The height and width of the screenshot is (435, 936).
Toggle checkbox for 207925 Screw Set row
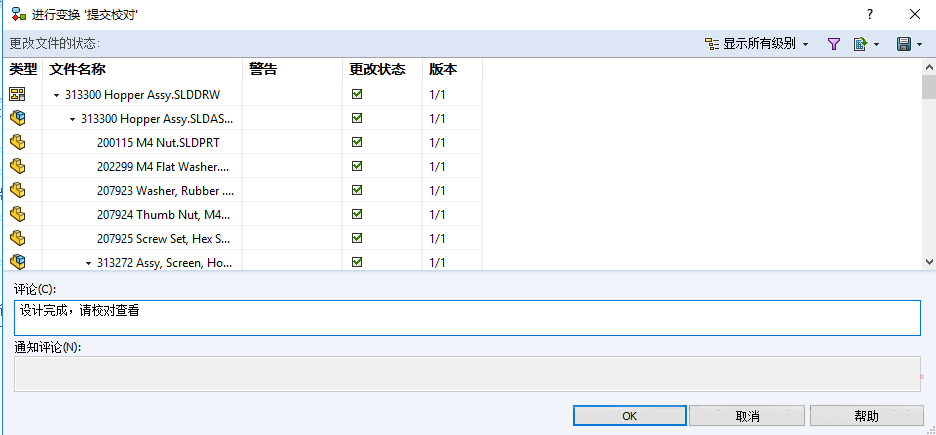(x=357, y=238)
